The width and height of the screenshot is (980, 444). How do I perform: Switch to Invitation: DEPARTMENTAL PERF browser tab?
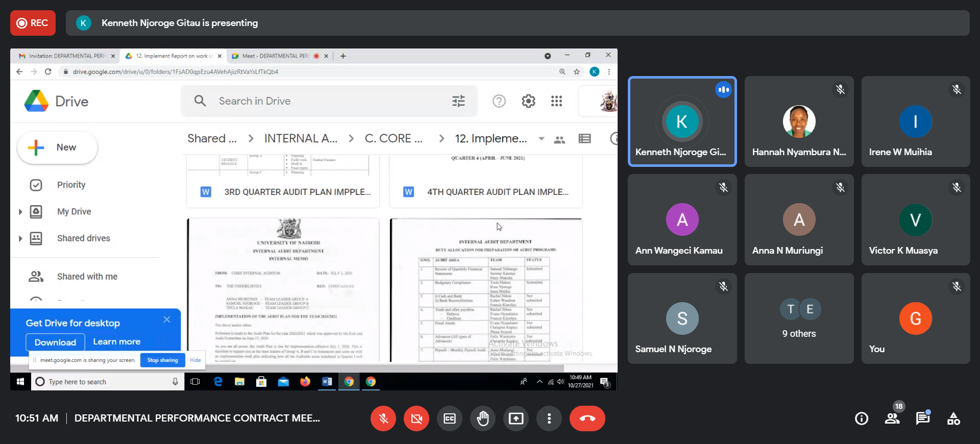click(x=66, y=56)
